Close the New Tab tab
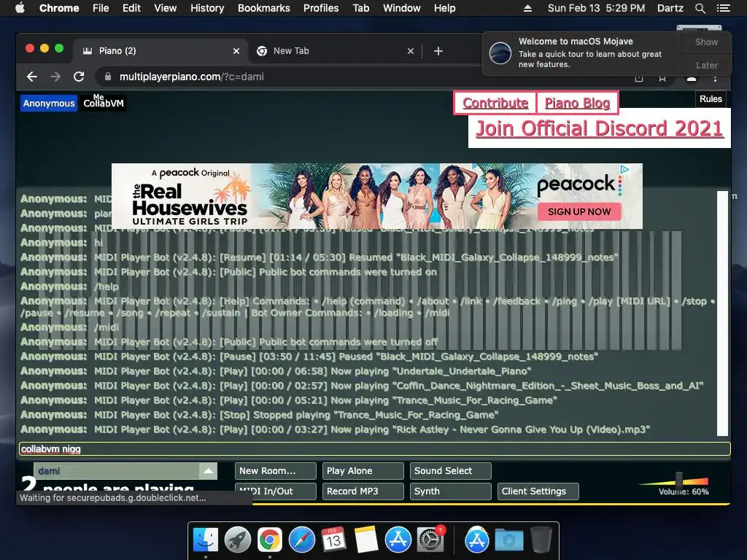Screen dimensions: 747x560 411,51
